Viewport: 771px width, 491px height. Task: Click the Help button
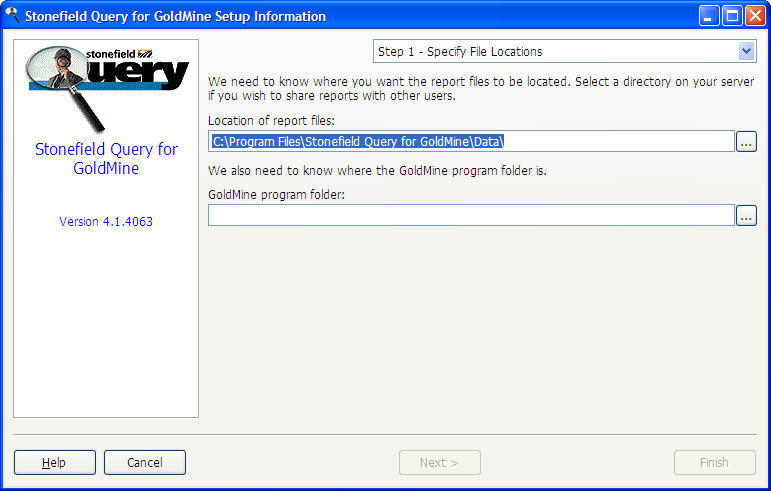point(55,462)
